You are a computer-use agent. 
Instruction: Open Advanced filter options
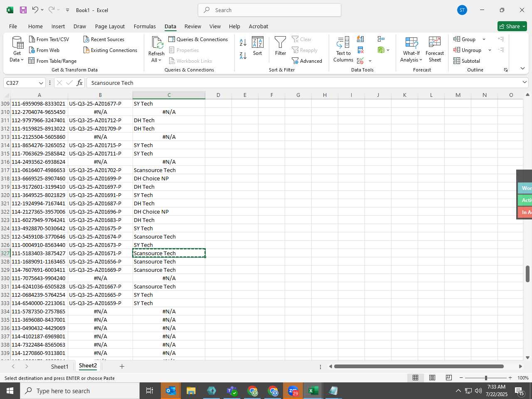click(307, 61)
